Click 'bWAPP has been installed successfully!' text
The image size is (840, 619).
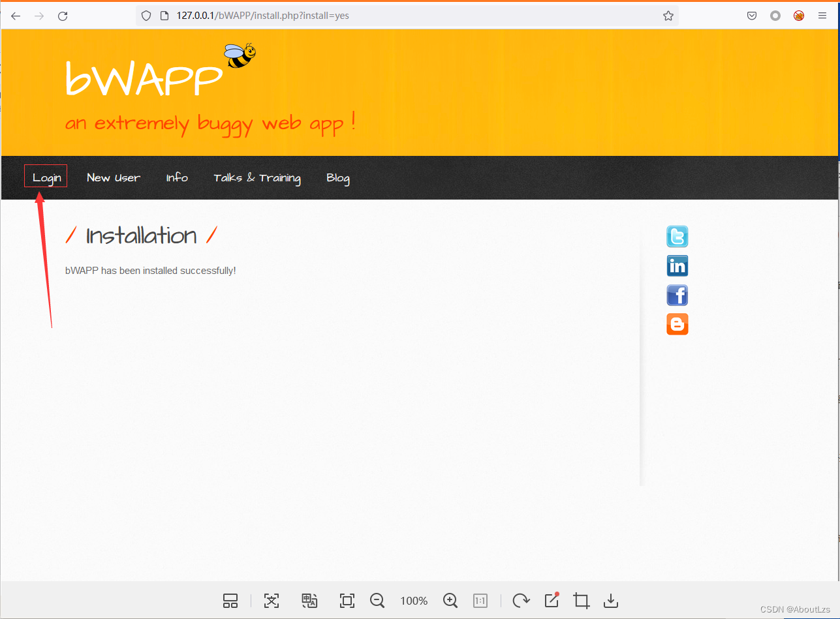151,271
